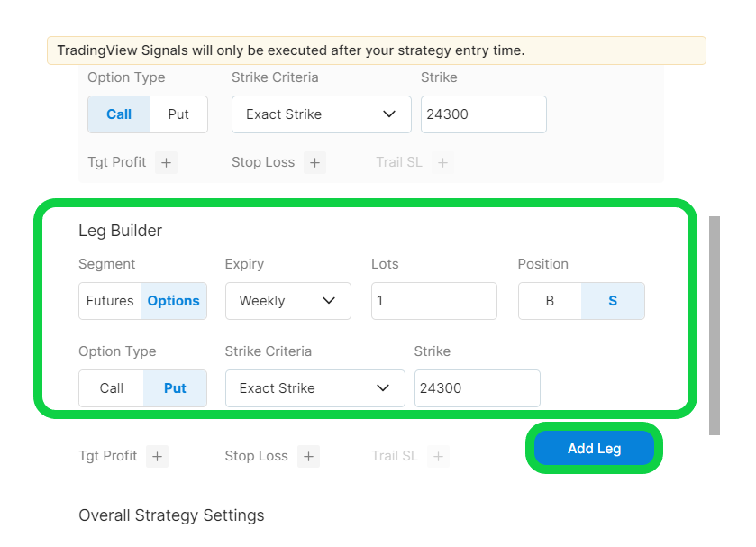Viewport: 756px width, 547px height.
Task: Click the lower Trail SL plus icon
Action: pyautogui.click(x=438, y=456)
